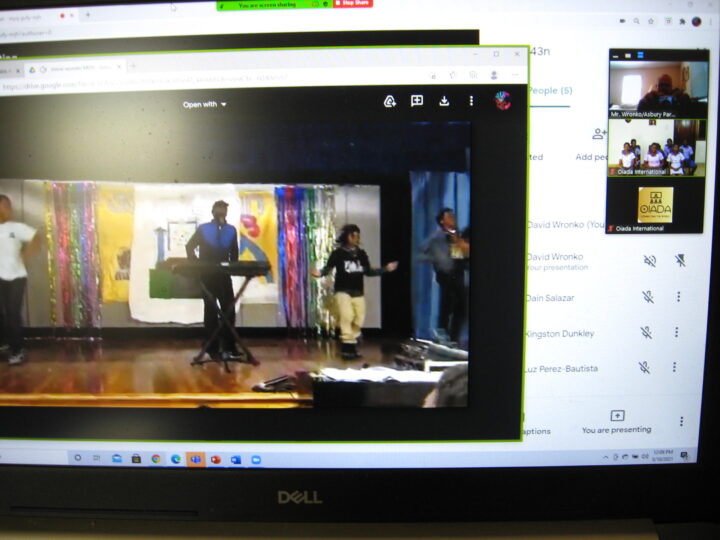Open the add comment icon in Drive viewer
Viewport: 720px width, 540px height.
click(x=417, y=101)
